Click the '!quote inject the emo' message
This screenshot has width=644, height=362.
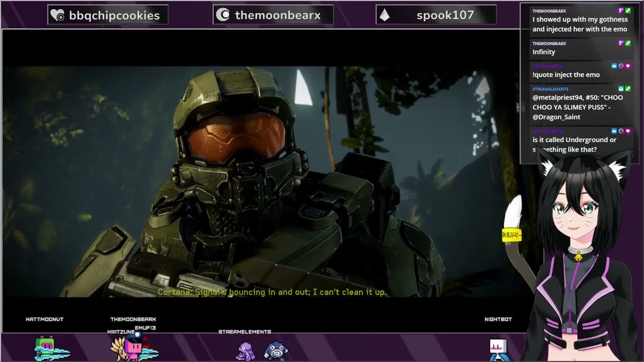pos(566,74)
